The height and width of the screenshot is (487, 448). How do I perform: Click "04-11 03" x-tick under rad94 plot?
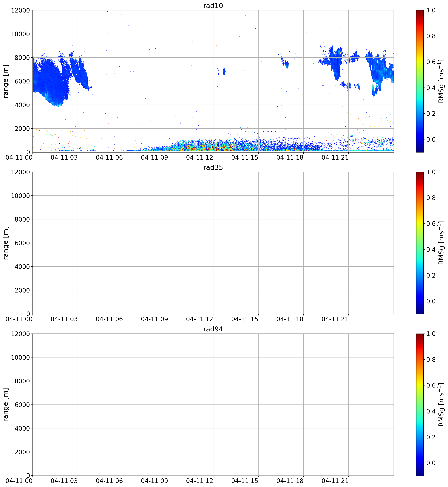click(64, 481)
